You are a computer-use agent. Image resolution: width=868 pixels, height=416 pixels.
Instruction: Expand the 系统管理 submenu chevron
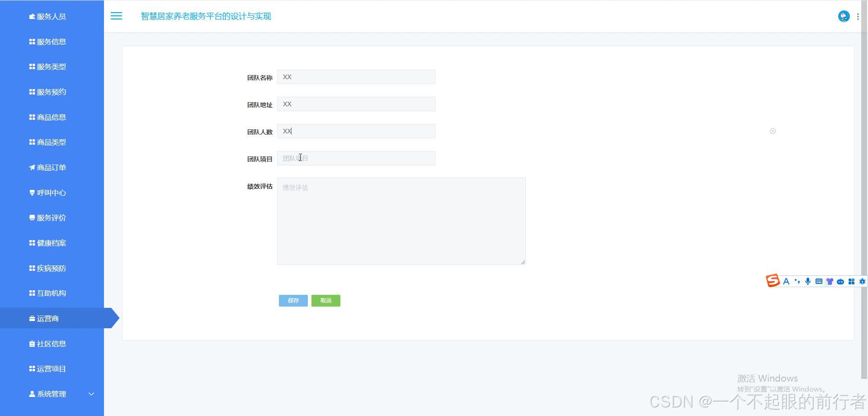coord(91,394)
